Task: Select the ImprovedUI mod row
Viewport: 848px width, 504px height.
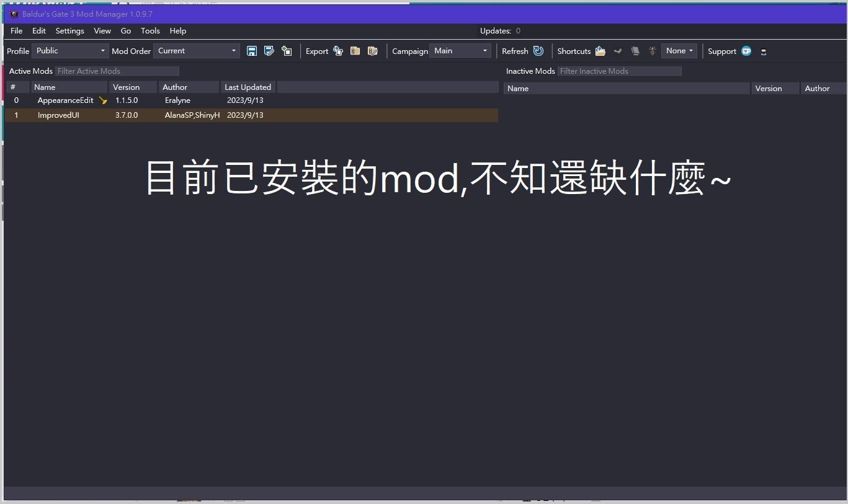Action: coord(252,115)
